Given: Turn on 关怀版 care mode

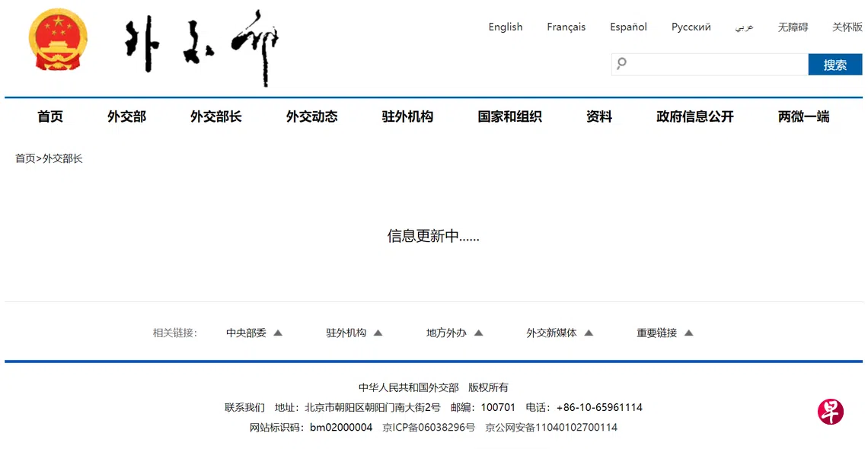Looking at the screenshot, I should pos(847,27).
